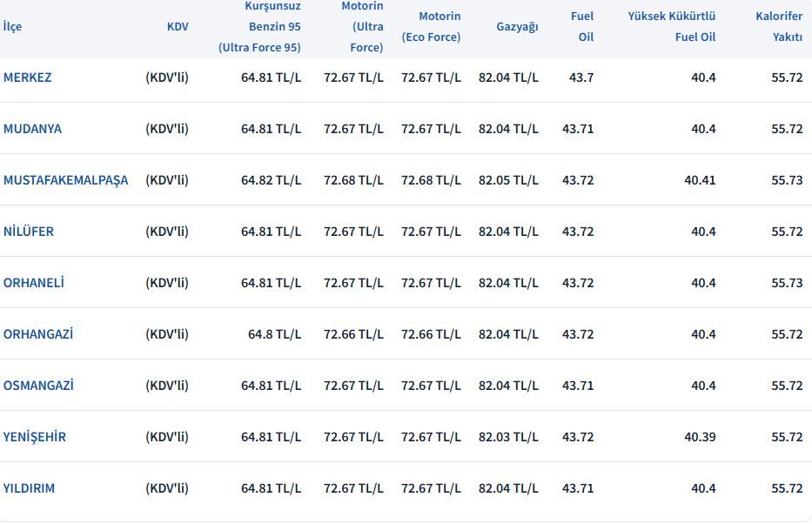Click MUSTAFAKEMALPAŞA Kalorifer Yakıtı value 55.73
Image resolution: width=812 pixels, height=524 pixels.
[787, 180]
